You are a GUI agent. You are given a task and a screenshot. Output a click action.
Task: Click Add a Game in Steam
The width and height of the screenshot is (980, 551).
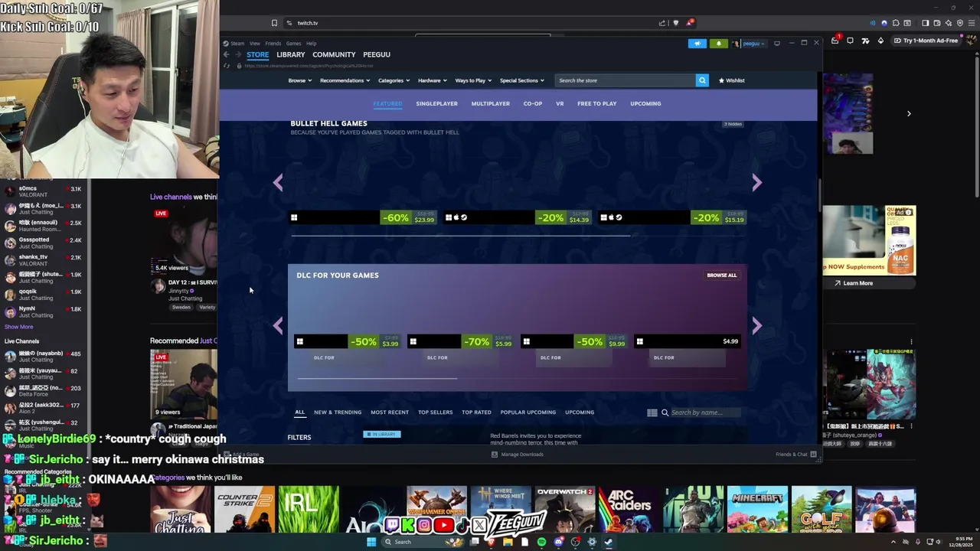click(241, 455)
